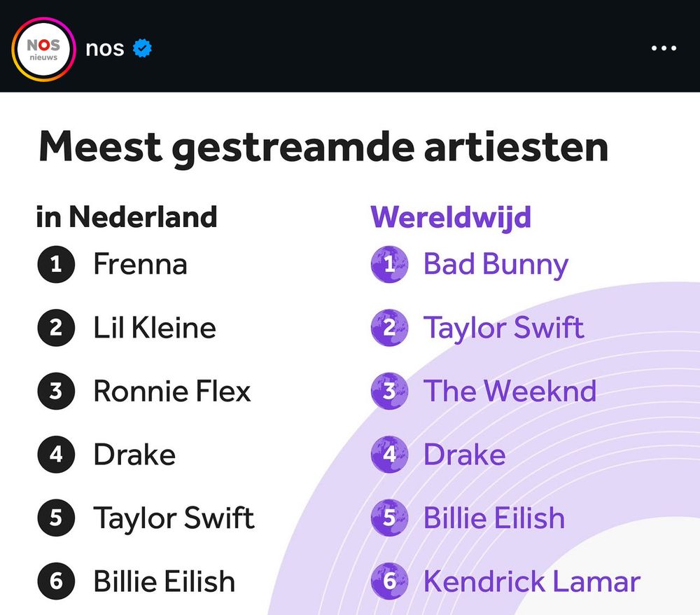Click the black number 1 badge beside Frenna

click(x=56, y=264)
